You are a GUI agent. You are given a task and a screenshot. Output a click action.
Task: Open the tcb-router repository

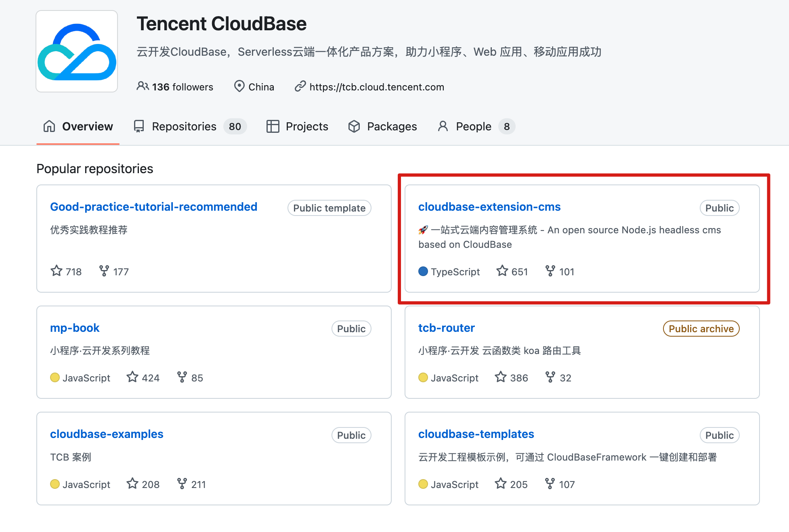pos(447,328)
